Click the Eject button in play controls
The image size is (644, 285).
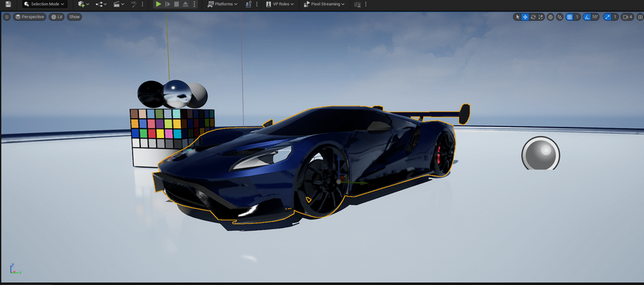(186, 4)
